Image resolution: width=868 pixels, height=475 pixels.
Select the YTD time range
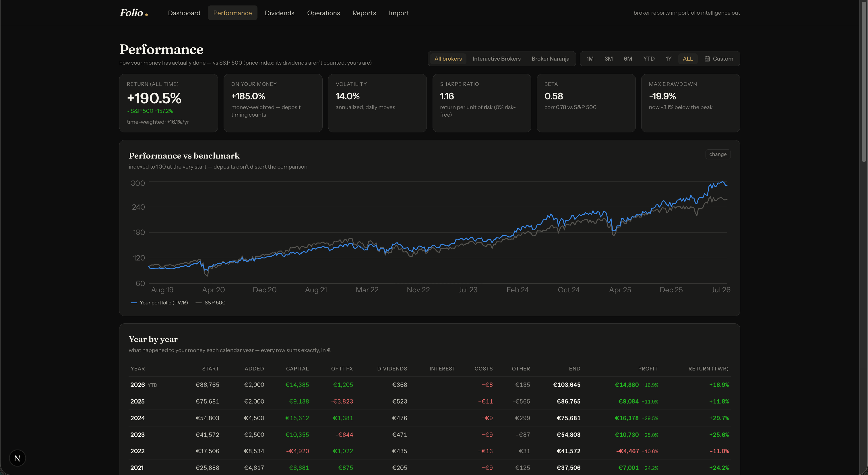pyautogui.click(x=649, y=59)
